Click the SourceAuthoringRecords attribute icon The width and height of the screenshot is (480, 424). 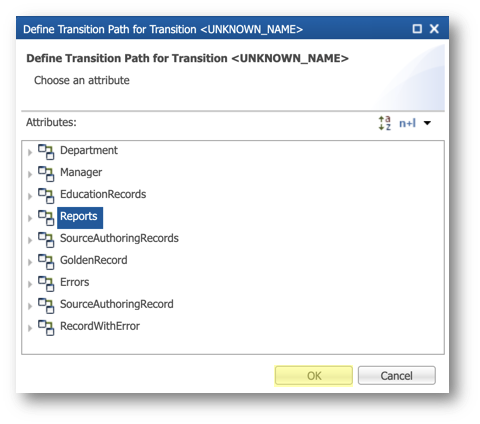[x=46, y=240]
